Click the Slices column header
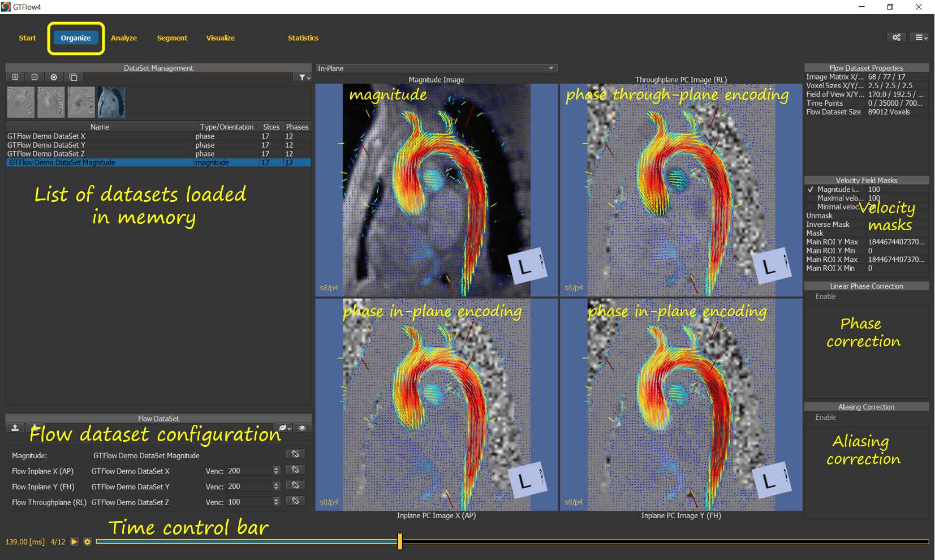Viewport: 935px width, 560px height. (x=271, y=127)
